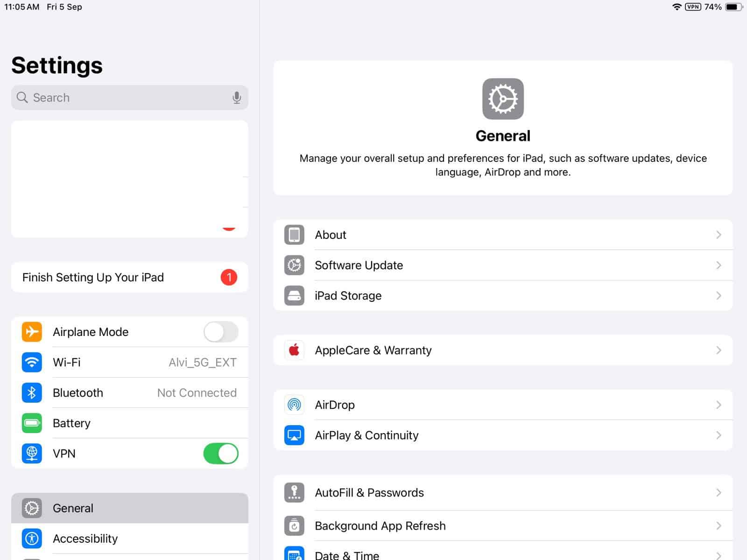The image size is (747, 560).
Task: Disable VPN with its toggle
Action: pyautogui.click(x=220, y=453)
